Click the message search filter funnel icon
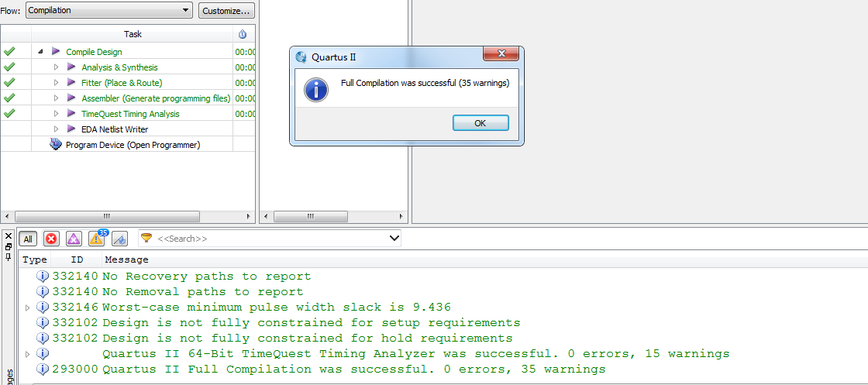This screenshot has height=385, width=868. [x=146, y=238]
